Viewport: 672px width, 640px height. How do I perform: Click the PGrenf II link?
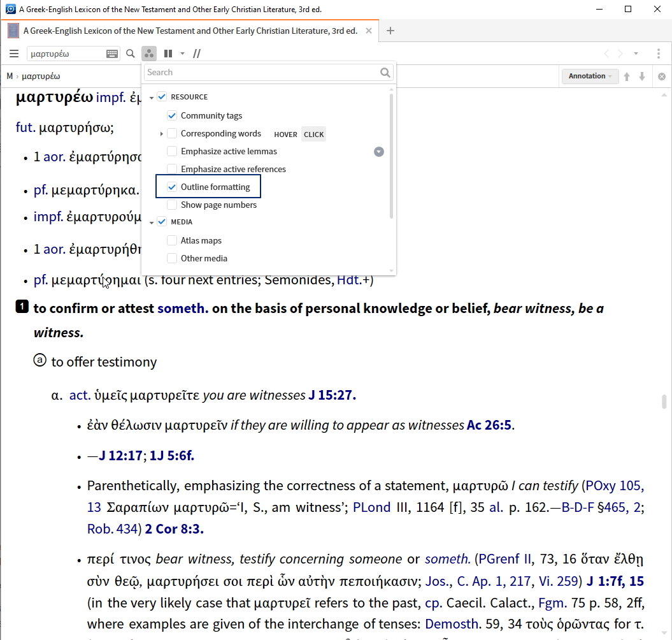(x=505, y=559)
